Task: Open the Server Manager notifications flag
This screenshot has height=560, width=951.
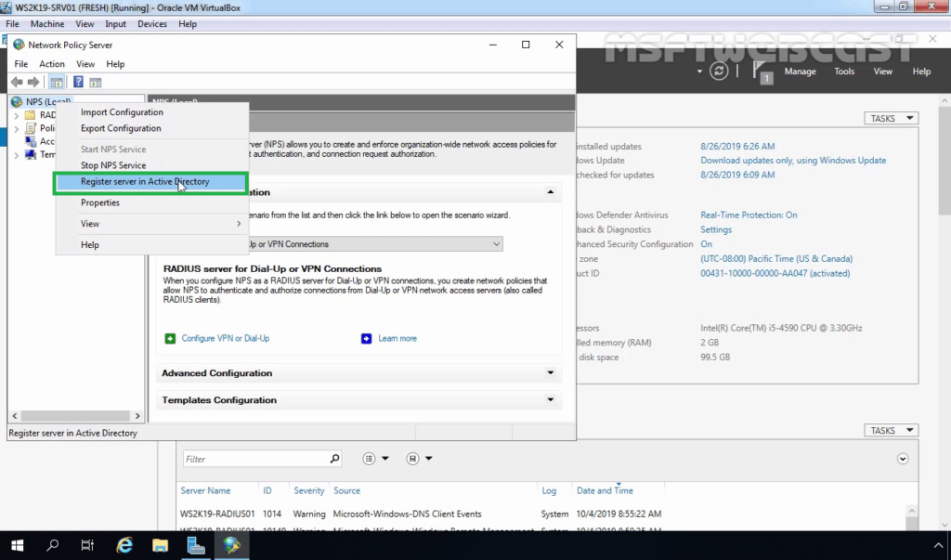Action: (762, 72)
